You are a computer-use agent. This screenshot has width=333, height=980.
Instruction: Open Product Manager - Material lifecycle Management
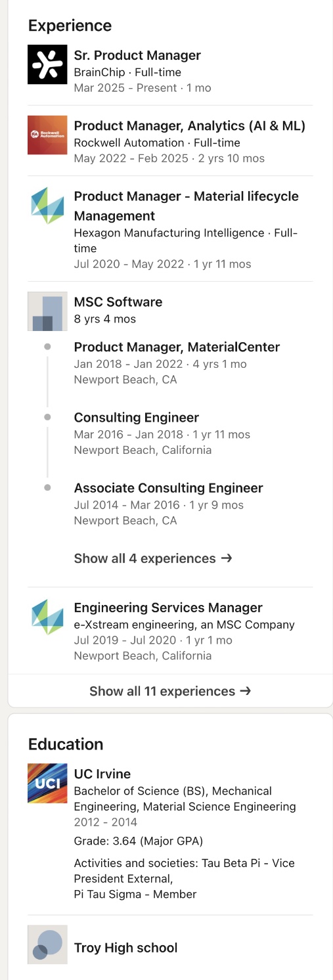pos(187,206)
